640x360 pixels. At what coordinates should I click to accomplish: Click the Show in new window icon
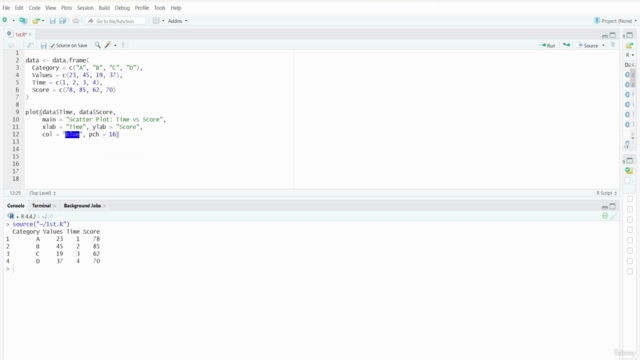point(30,45)
